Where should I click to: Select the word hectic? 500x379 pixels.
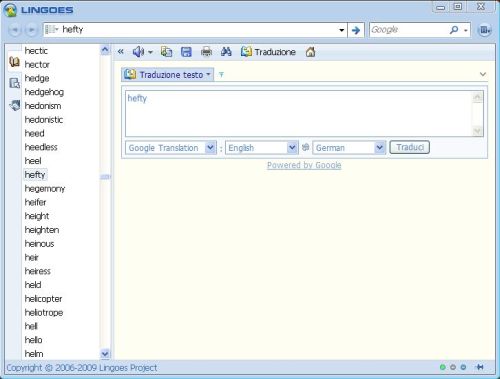pyautogui.click(x=36, y=51)
